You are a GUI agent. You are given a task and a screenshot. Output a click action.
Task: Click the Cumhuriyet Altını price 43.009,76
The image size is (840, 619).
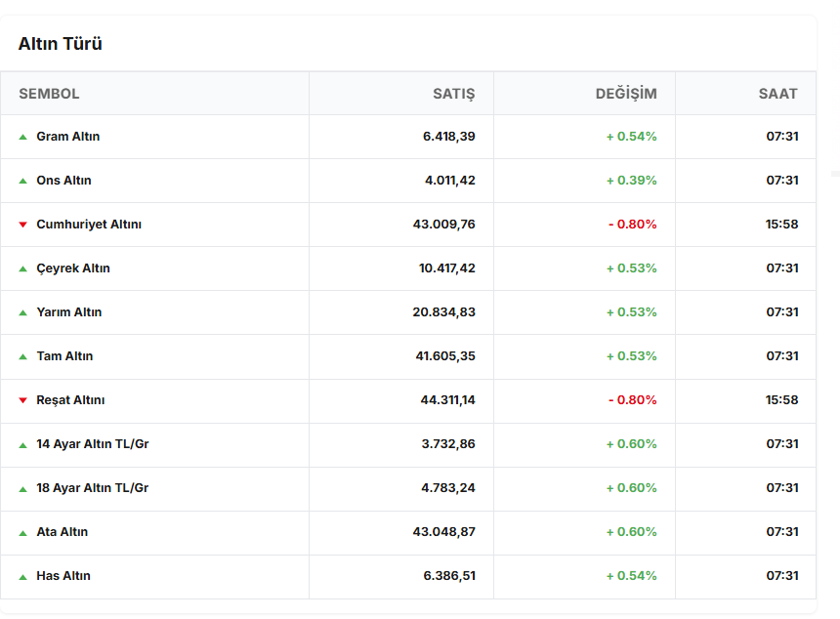(444, 225)
